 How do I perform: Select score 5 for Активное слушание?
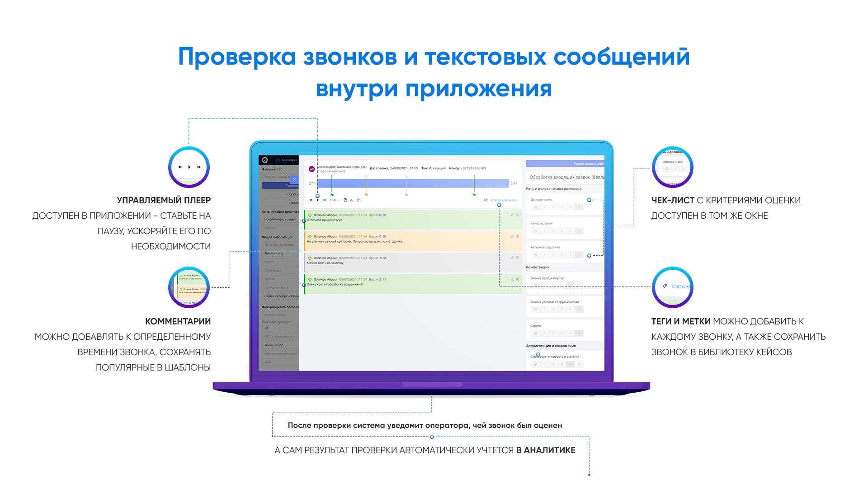pos(579,255)
